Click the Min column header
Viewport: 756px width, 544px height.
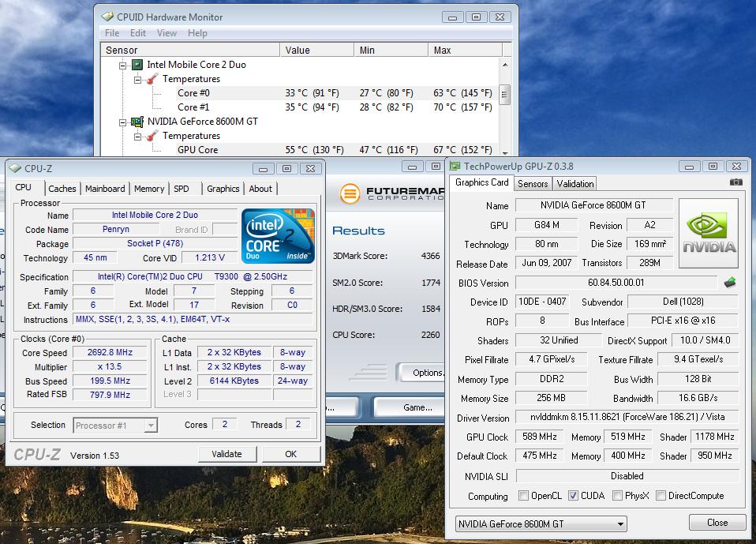[x=391, y=50]
